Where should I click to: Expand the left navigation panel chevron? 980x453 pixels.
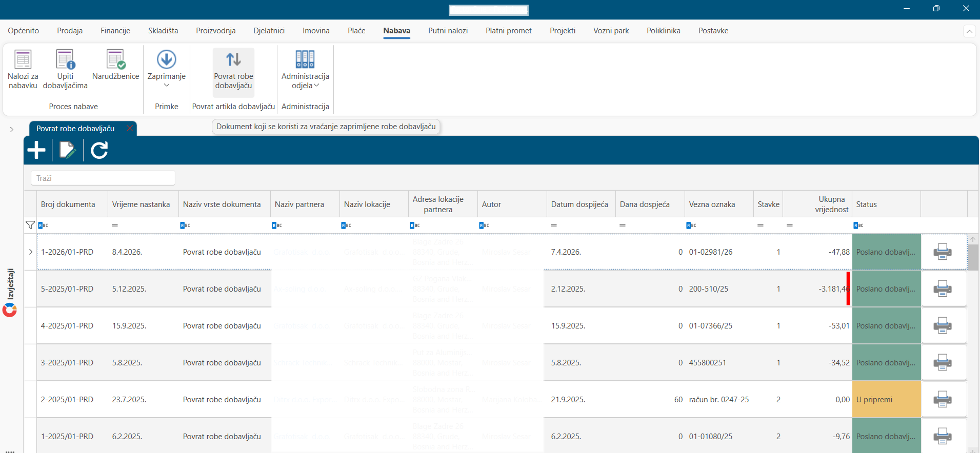tap(12, 130)
